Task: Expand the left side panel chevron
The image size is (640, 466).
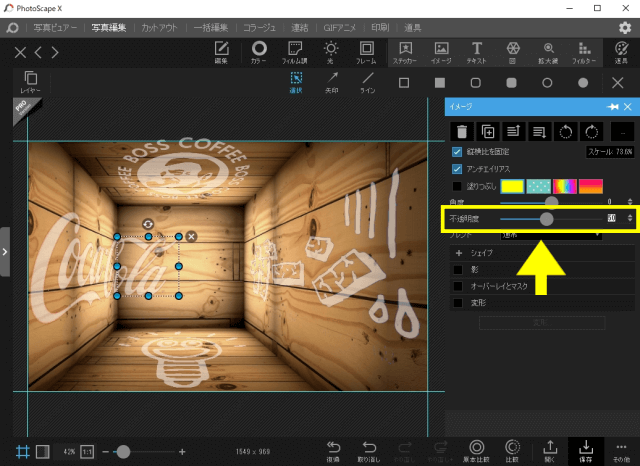Action: [5, 252]
